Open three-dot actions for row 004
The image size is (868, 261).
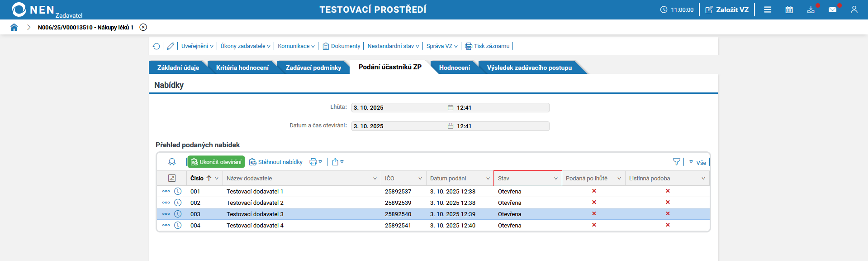166,225
